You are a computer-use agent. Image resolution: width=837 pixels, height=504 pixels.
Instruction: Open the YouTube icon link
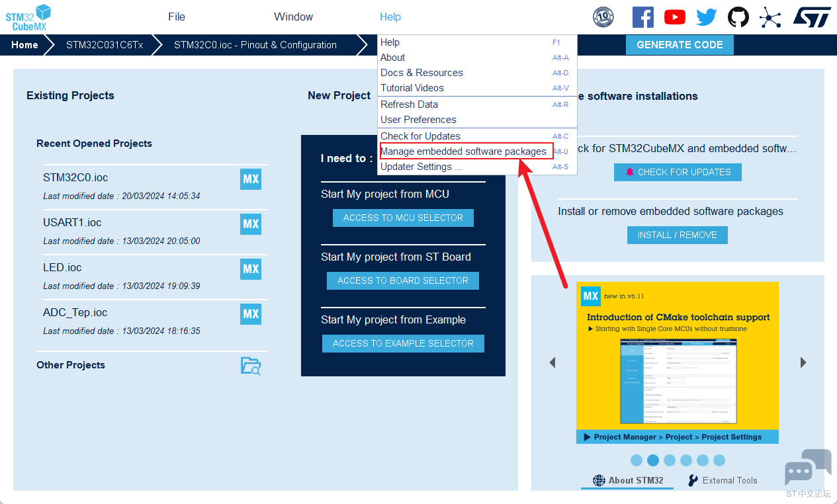(x=675, y=17)
